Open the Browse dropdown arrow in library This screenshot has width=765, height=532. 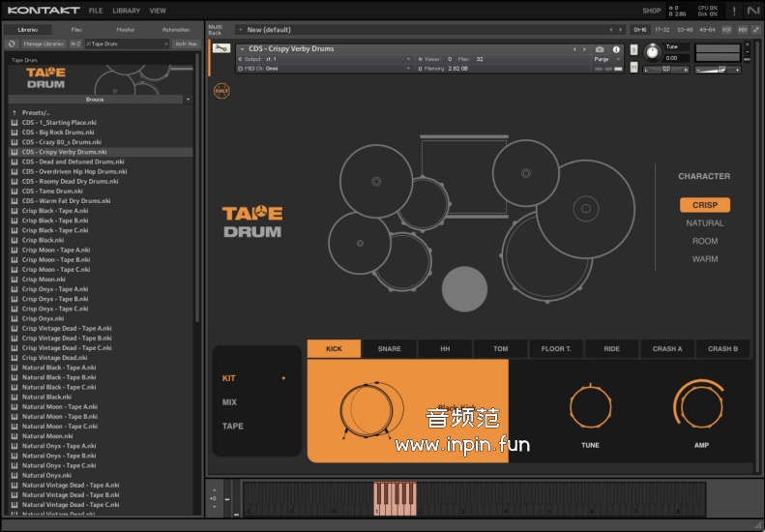click(x=187, y=99)
